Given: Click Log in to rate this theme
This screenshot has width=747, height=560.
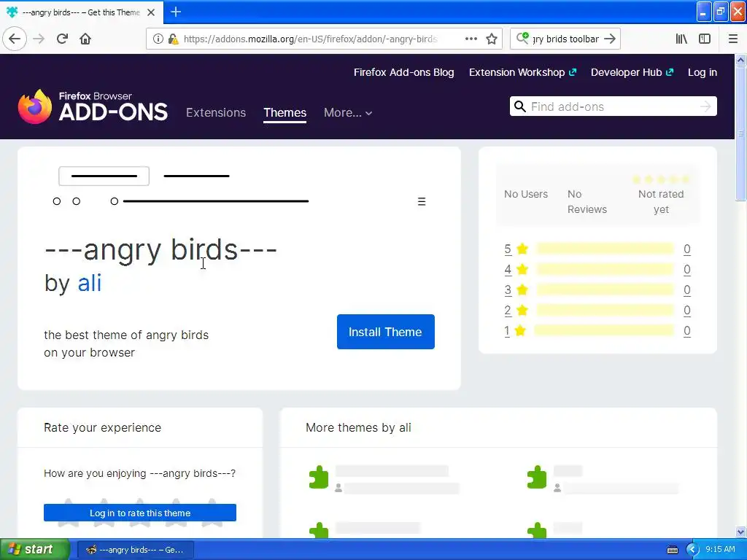Looking at the screenshot, I should [x=140, y=513].
